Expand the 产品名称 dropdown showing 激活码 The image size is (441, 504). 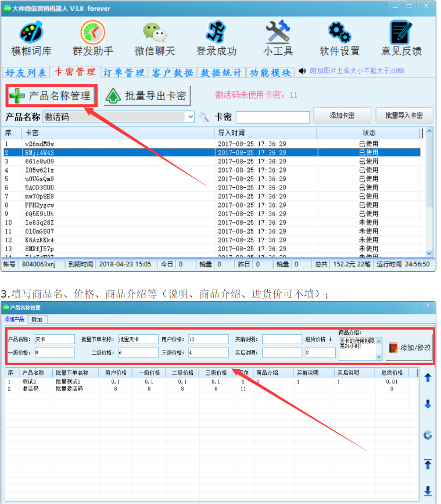pyautogui.click(x=191, y=117)
